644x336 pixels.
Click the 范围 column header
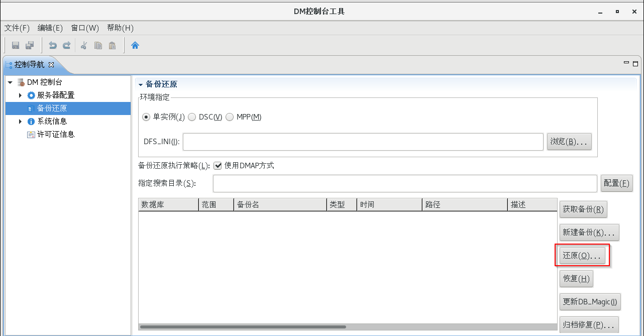[216, 205]
